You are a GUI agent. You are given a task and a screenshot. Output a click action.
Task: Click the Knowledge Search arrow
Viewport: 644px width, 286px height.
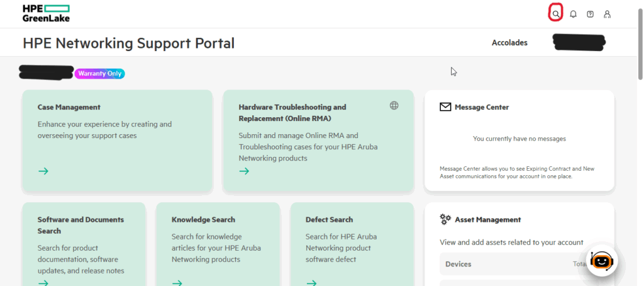[x=177, y=283]
